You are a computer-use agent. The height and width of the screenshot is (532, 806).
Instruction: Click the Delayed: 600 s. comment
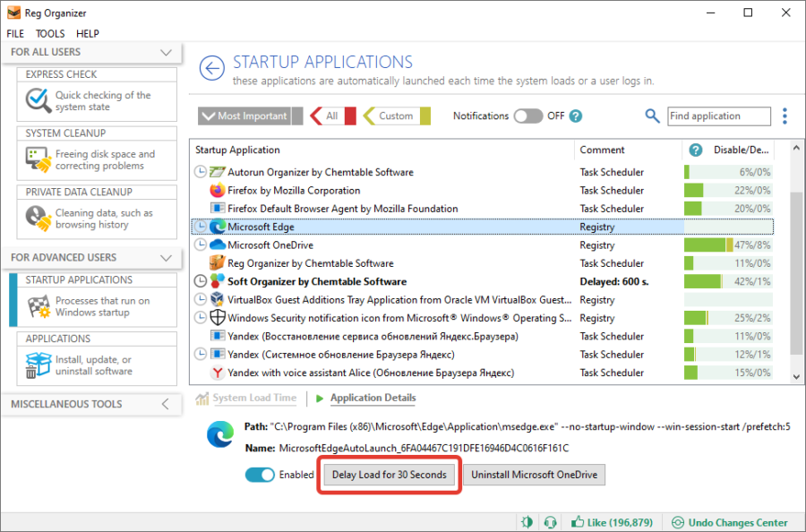point(613,282)
